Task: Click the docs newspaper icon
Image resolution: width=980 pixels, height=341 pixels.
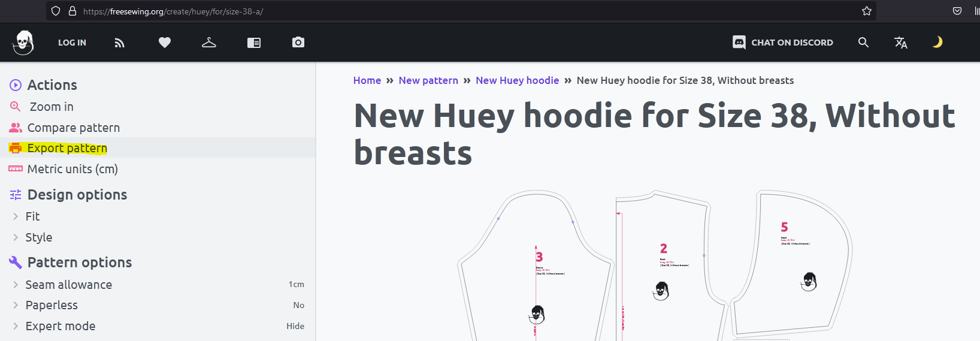Action: tap(254, 43)
